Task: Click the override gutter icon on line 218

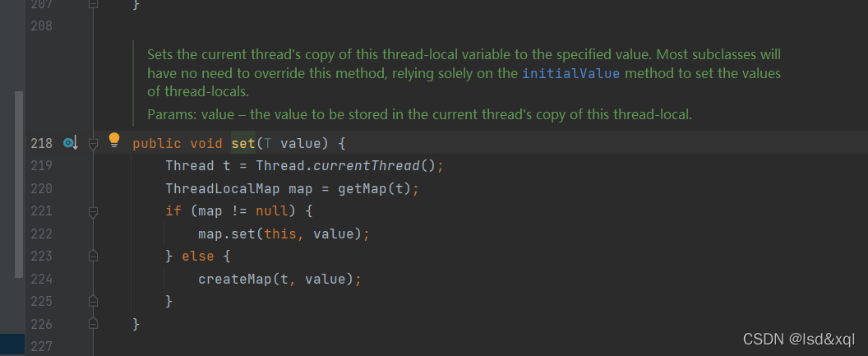Action: coord(71,143)
